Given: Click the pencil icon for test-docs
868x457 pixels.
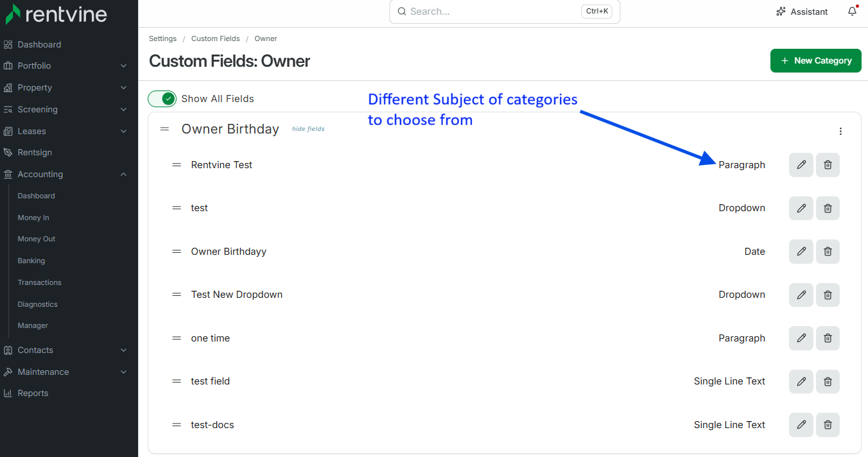Looking at the screenshot, I should (801, 425).
